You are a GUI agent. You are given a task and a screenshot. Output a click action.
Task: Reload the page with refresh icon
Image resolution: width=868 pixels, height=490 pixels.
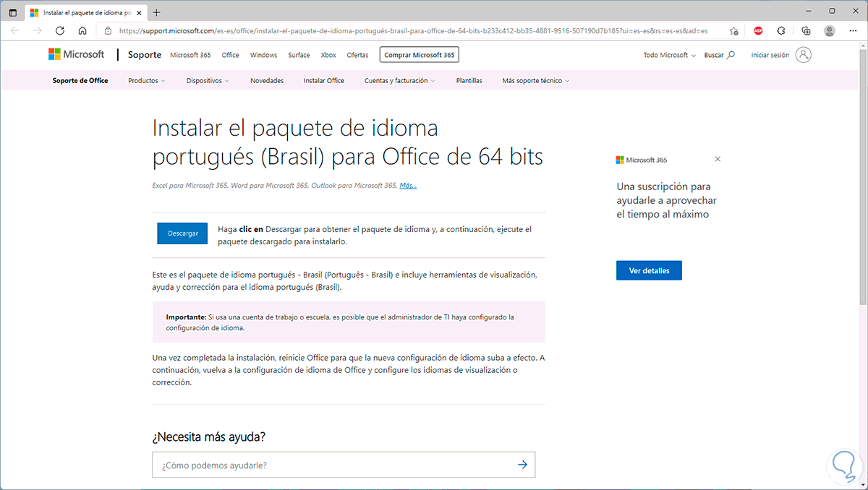tap(60, 31)
